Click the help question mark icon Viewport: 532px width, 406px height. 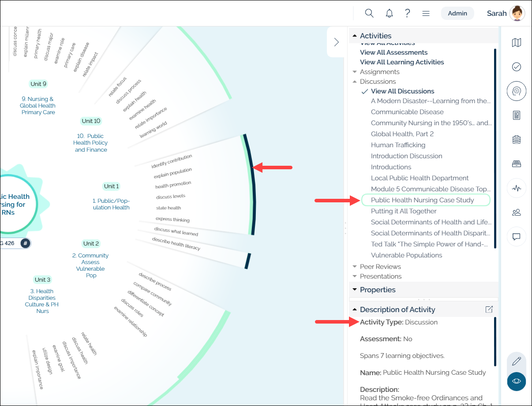[408, 13]
